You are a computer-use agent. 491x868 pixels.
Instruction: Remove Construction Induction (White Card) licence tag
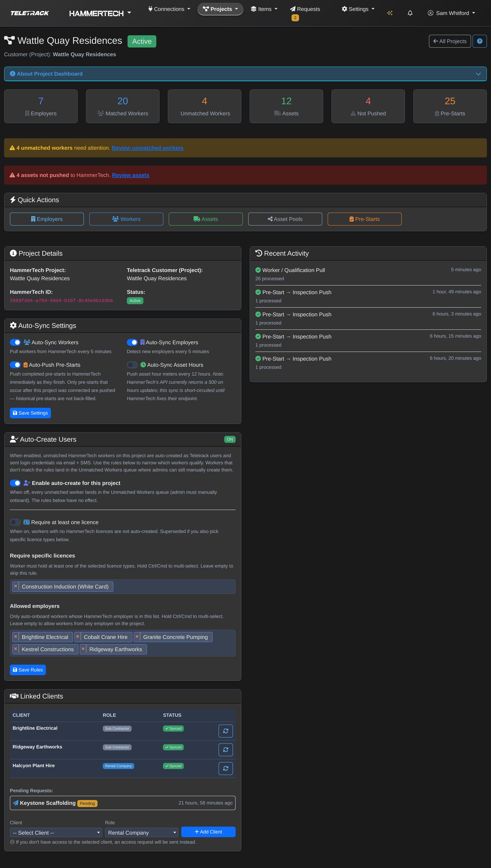16,586
